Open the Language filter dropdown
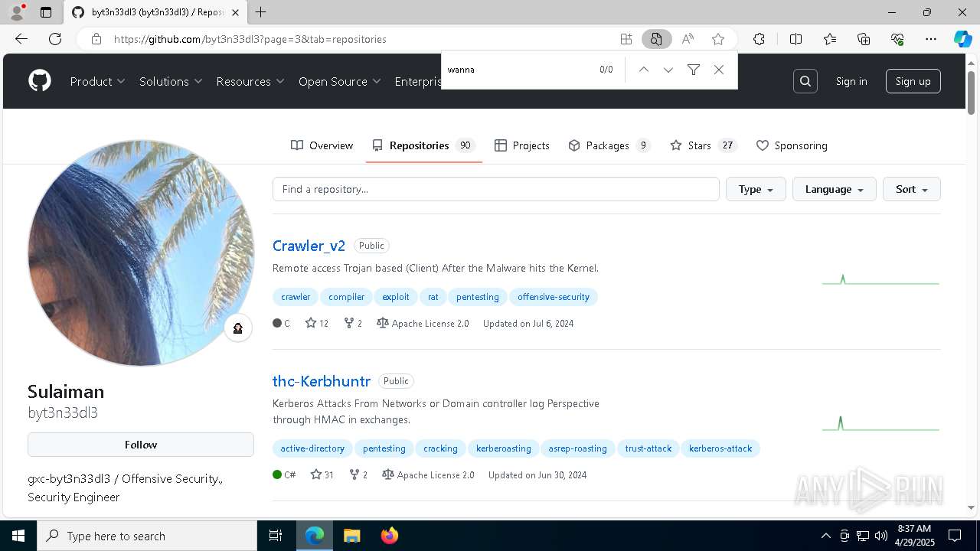Image resolution: width=980 pixels, height=551 pixels. click(835, 189)
